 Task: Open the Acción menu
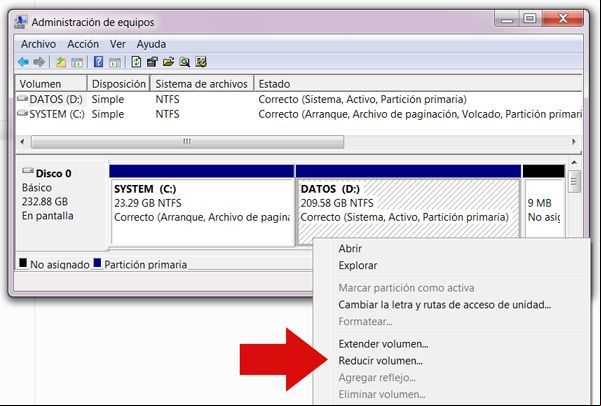click(83, 44)
